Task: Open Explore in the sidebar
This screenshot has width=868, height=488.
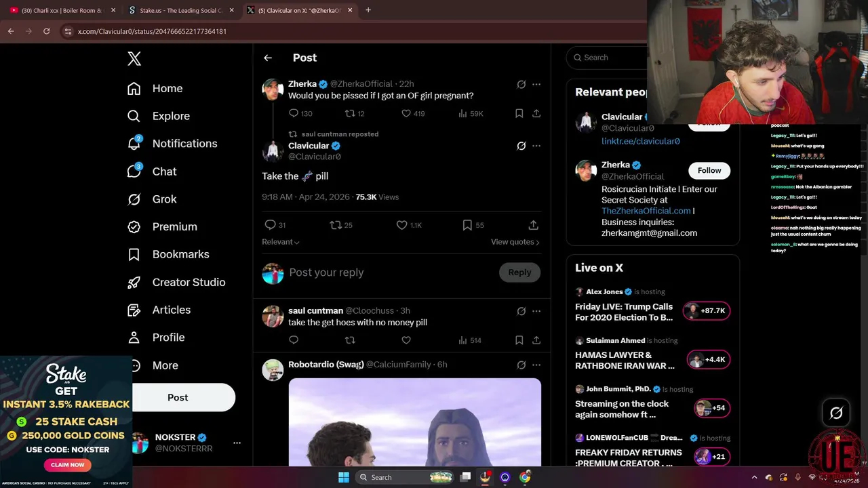Action: pos(159,116)
